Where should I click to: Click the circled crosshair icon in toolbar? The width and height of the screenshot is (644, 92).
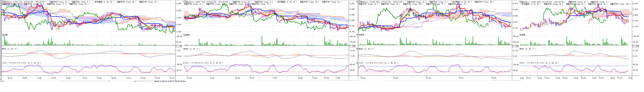(x=178, y=82)
